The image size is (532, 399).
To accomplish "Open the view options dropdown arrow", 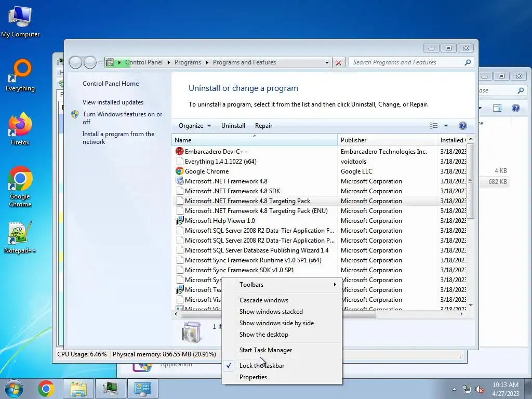I will [x=446, y=126].
